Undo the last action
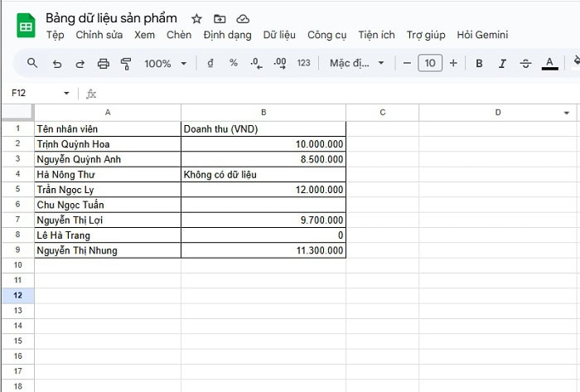 (x=56, y=64)
